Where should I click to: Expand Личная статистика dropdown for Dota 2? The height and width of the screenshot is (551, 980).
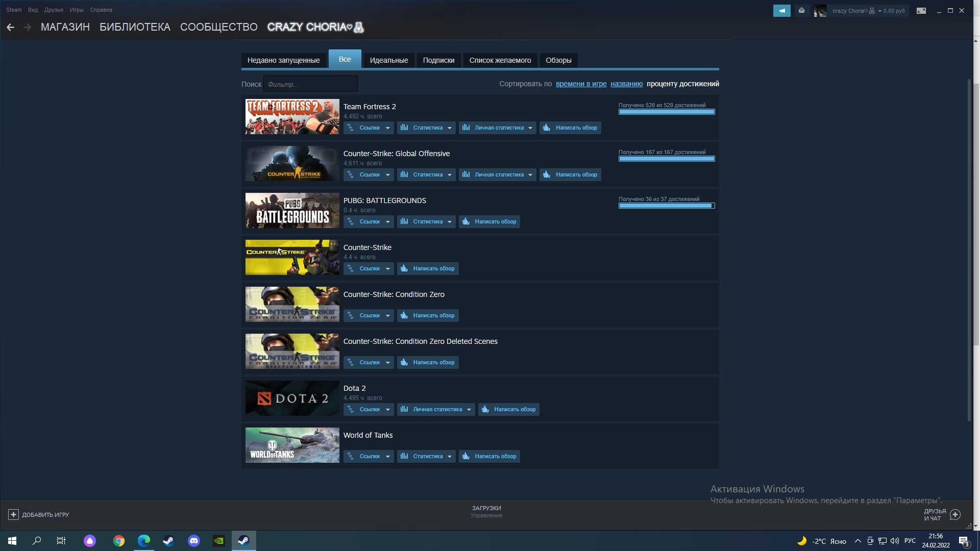pos(436,409)
